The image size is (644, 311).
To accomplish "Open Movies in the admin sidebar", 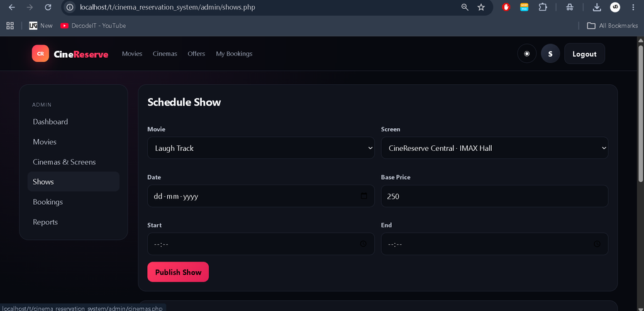I will (74, 142).
